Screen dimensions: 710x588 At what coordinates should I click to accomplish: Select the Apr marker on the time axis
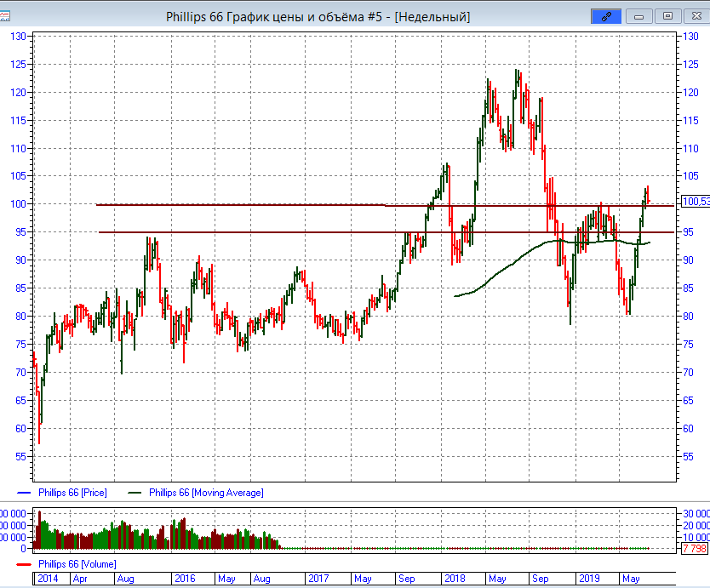coord(79,579)
